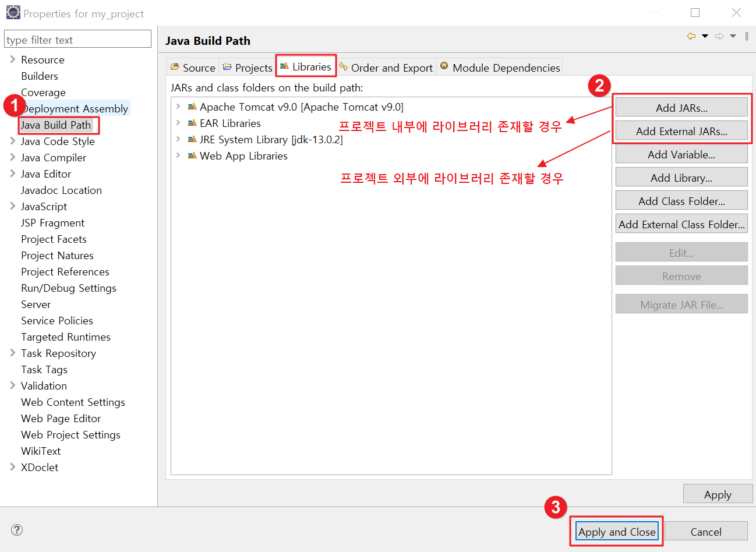Expand Web App Libraries entry
This screenshot has height=552, width=756.
(178, 155)
